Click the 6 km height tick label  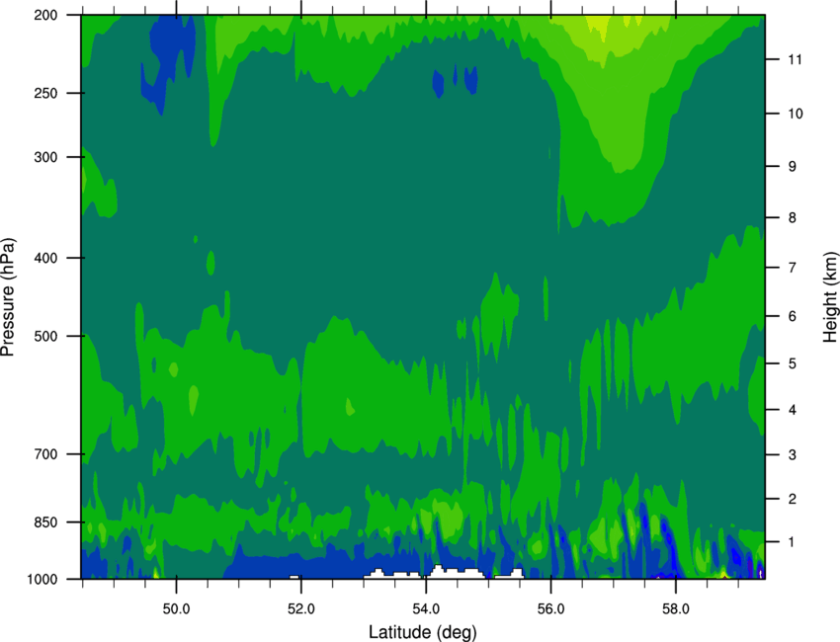[792, 316]
